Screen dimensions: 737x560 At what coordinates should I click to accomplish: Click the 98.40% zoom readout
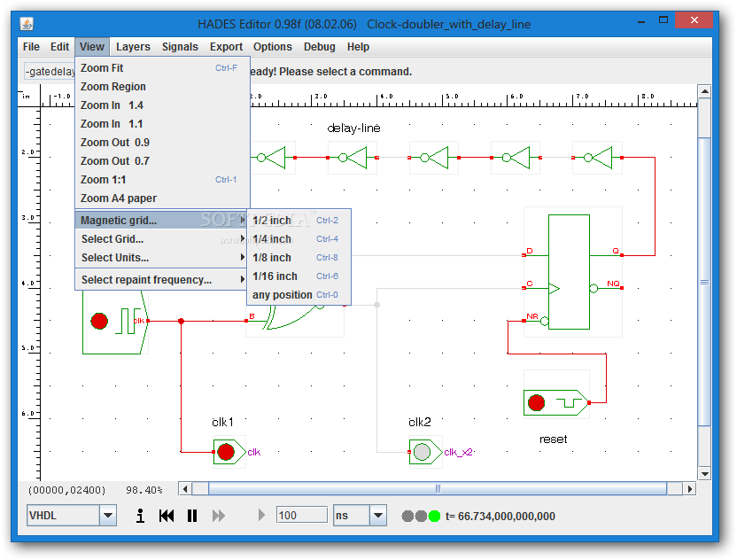coord(144,490)
